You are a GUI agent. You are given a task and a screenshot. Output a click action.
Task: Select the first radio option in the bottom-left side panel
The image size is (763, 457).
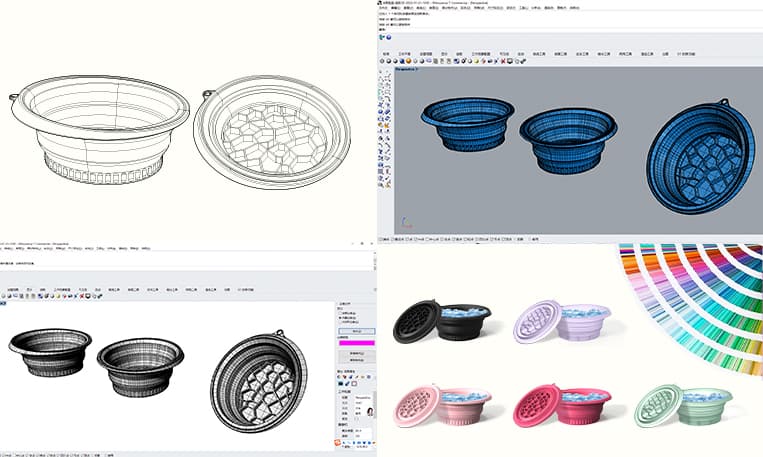point(341,313)
